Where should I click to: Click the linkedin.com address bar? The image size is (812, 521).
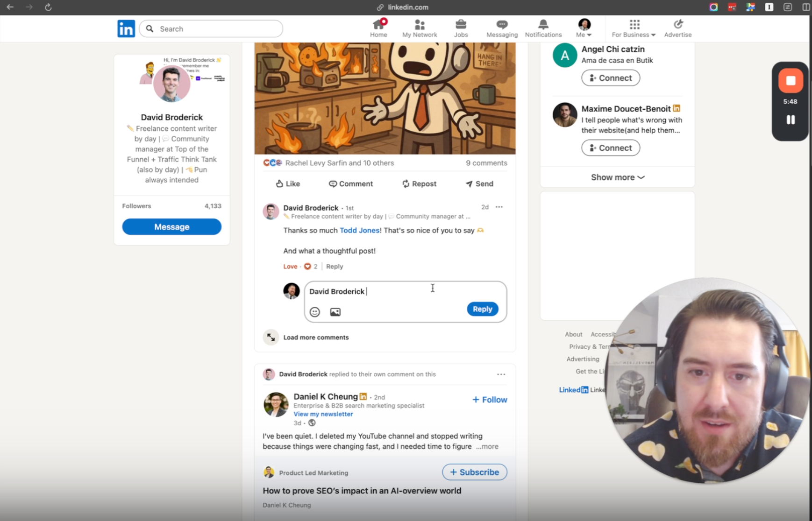tap(408, 7)
